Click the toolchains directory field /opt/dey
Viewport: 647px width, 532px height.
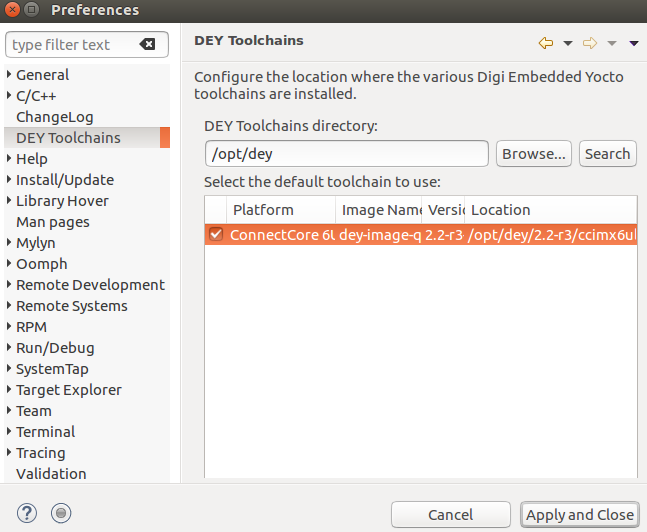point(347,154)
